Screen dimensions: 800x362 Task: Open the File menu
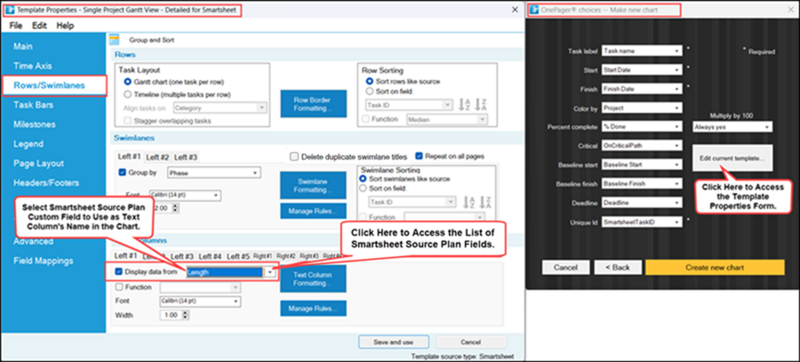pos(16,25)
